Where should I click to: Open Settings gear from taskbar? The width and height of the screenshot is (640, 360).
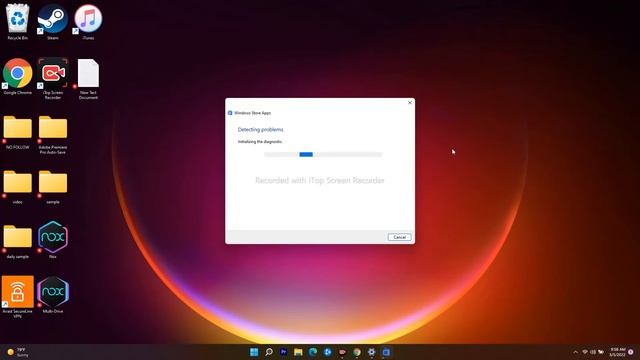(x=371, y=352)
